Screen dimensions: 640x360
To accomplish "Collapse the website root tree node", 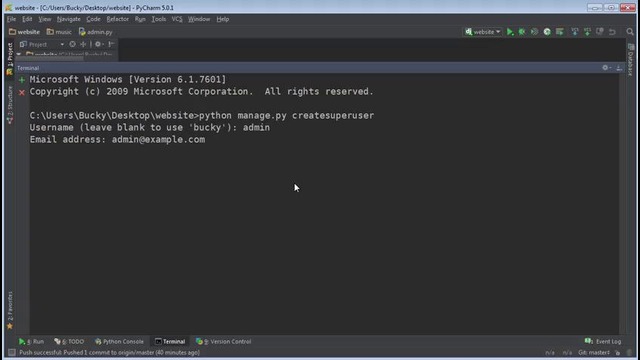I will coord(19,54).
